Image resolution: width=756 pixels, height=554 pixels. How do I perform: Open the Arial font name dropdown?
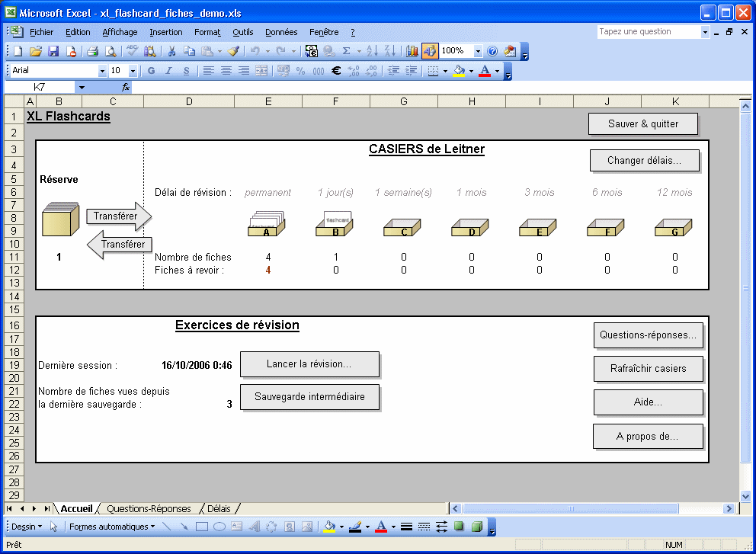[102, 71]
